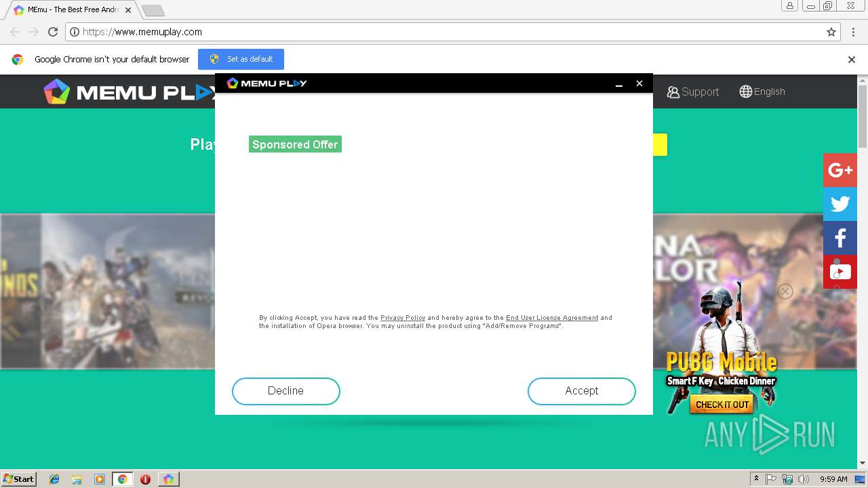Decline the sponsored Opera offer
This screenshot has width=868, height=488.
285,391
